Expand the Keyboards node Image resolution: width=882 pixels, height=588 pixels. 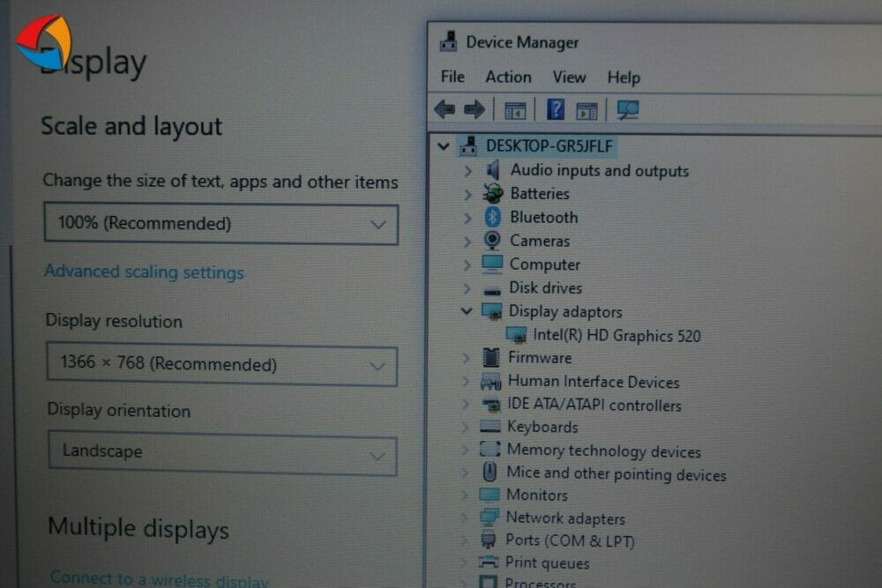coord(465,428)
